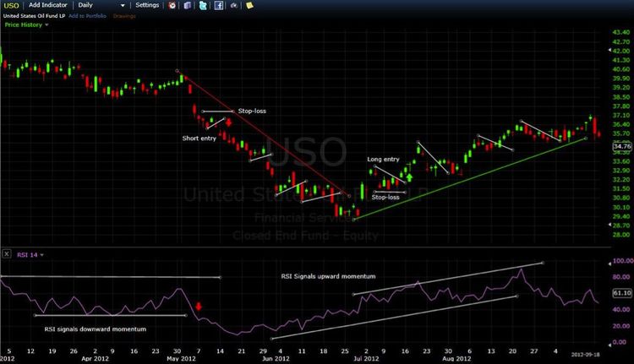Click the Apr 2012 axis label

(x=95, y=358)
